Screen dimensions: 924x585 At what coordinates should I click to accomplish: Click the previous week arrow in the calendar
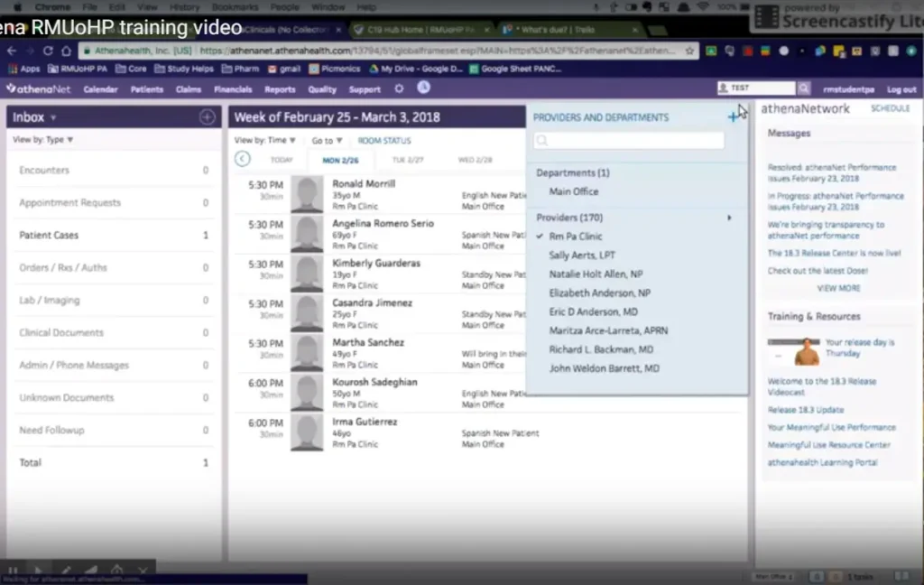coord(242,159)
